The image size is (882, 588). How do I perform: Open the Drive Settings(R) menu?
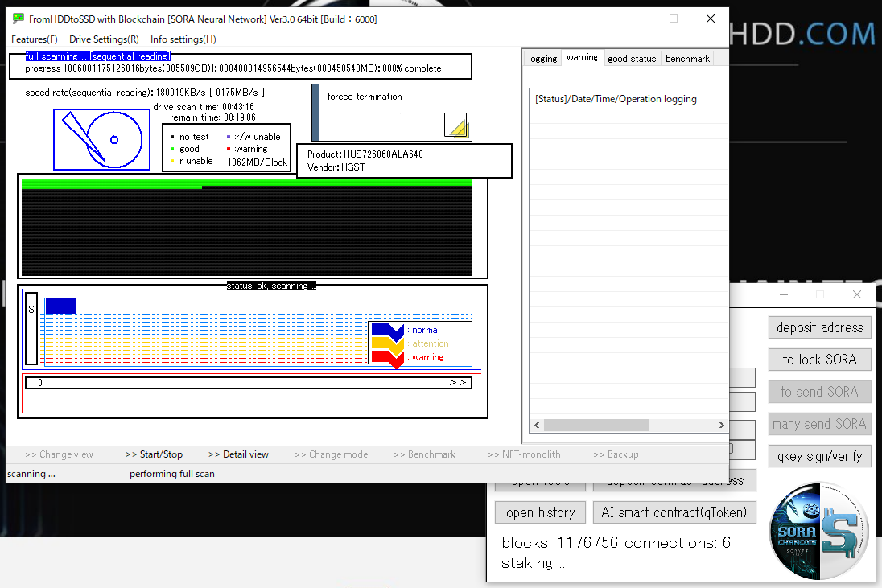tap(104, 39)
